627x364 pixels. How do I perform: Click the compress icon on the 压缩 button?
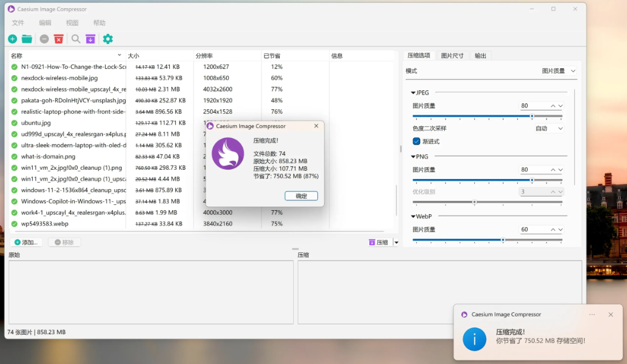(373, 242)
